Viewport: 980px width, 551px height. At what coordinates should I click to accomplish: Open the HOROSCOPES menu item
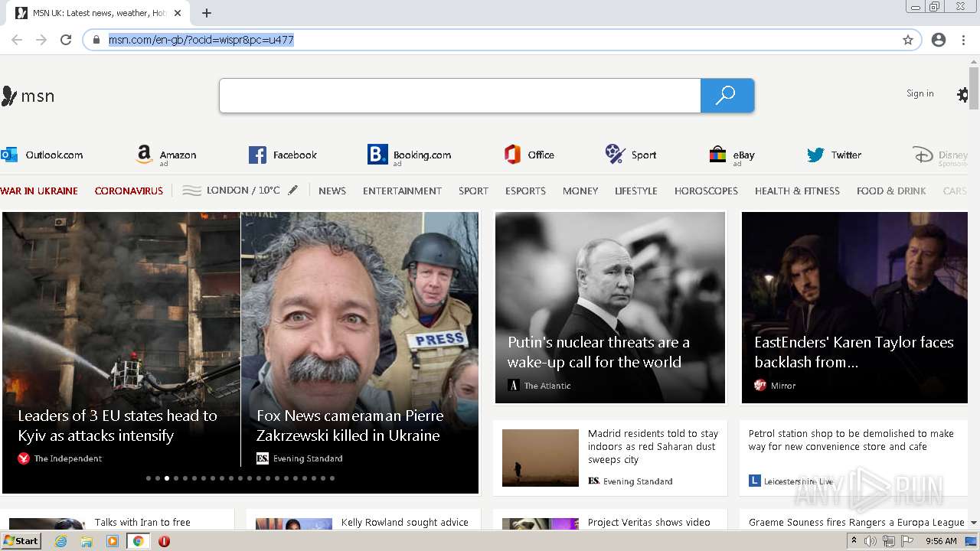point(706,191)
